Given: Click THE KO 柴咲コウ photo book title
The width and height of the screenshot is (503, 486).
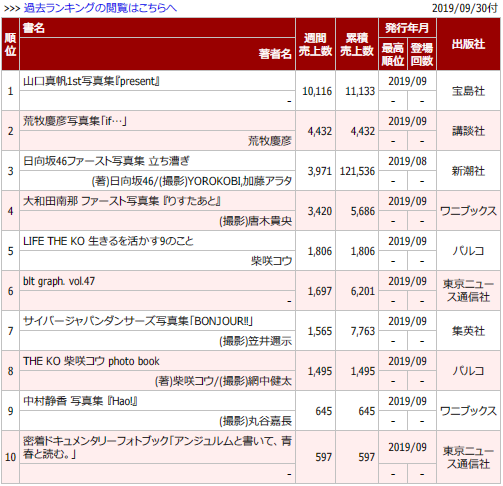Looking at the screenshot, I should tap(91, 361).
